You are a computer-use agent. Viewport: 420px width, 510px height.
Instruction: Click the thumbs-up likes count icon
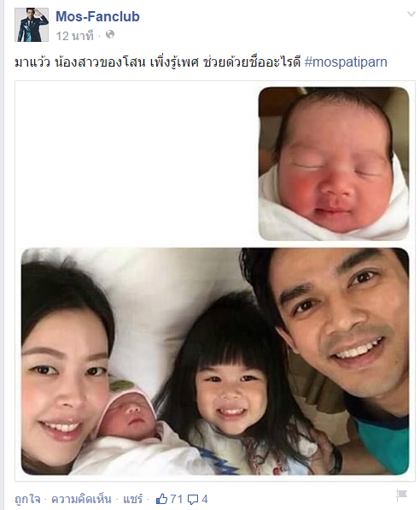click(x=161, y=499)
